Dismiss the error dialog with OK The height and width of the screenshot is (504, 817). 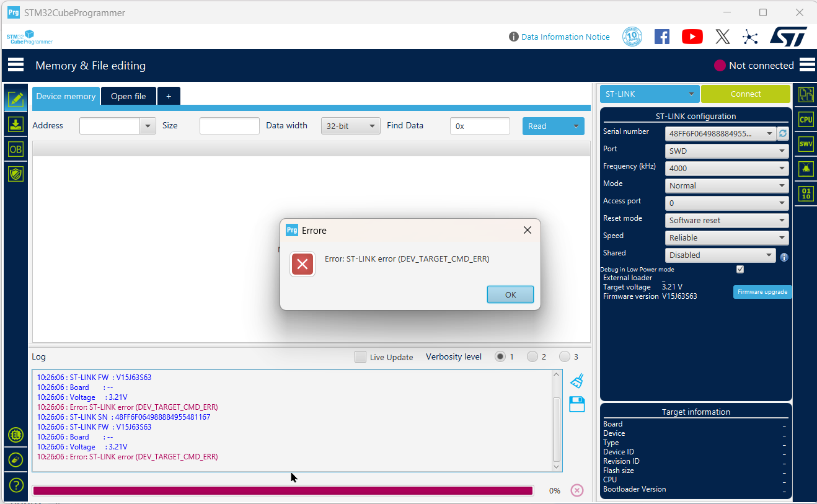[x=510, y=294]
